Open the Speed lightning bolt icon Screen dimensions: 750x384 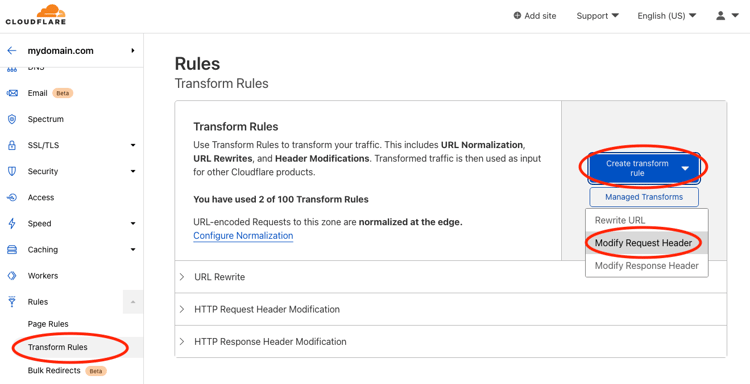click(12, 223)
